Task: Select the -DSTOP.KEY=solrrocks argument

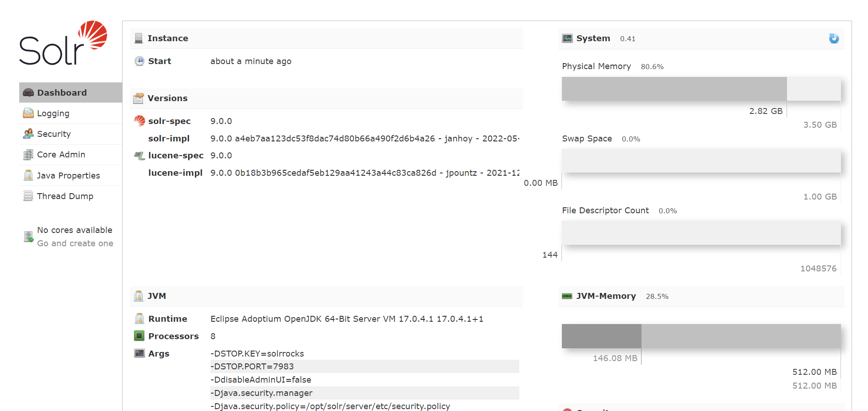Action: pyautogui.click(x=365, y=353)
